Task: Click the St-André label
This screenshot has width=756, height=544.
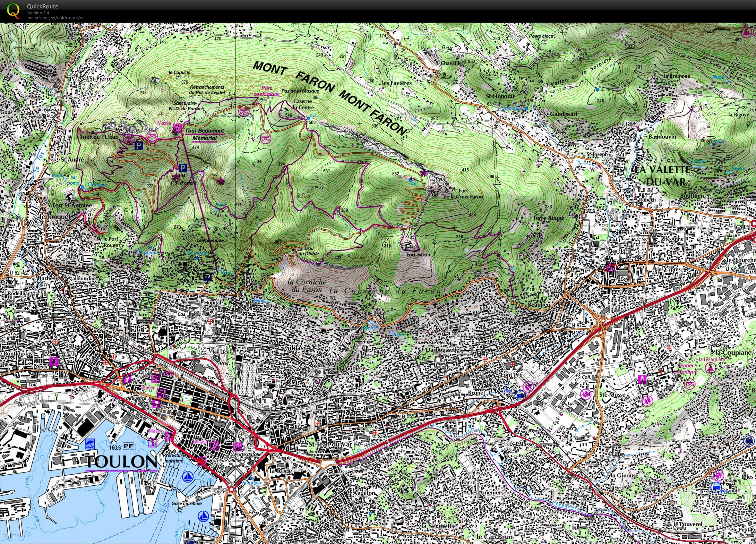Action: [x=72, y=160]
